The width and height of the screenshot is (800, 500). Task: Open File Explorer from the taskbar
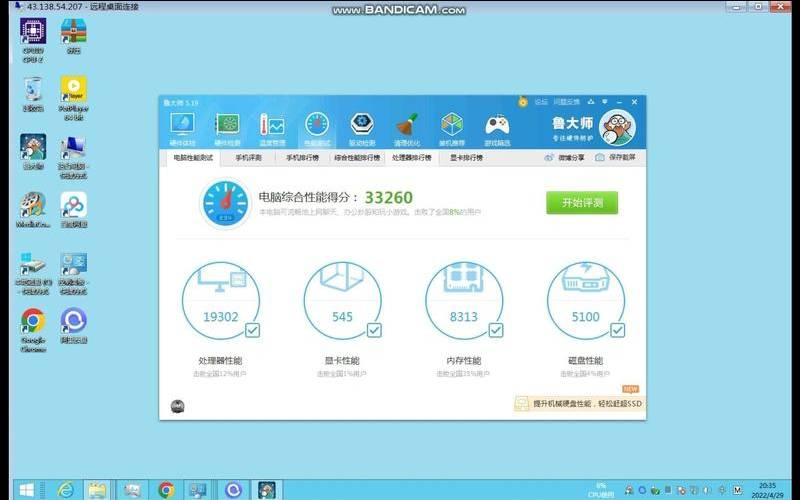97,490
